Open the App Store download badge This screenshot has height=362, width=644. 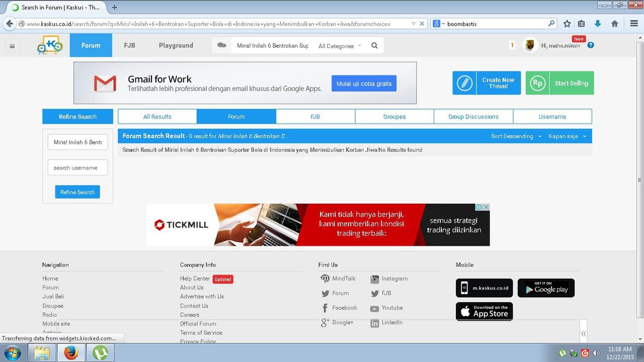485,312
